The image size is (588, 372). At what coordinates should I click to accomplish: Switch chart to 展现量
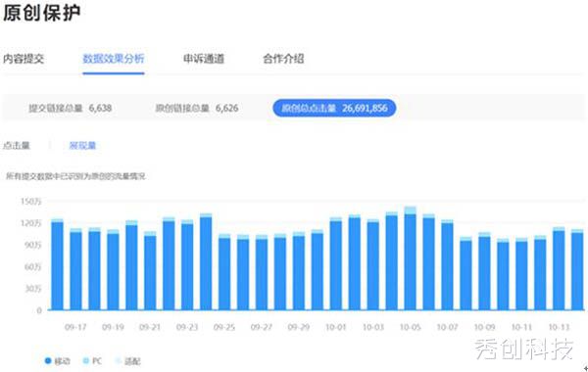(x=82, y=145)
